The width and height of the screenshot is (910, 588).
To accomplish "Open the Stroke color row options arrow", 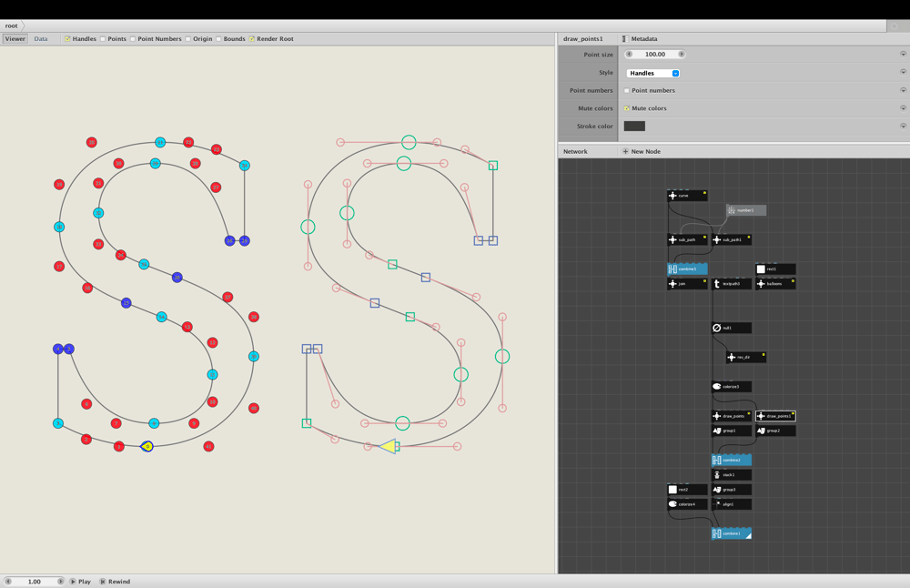I will click(903, 126).
